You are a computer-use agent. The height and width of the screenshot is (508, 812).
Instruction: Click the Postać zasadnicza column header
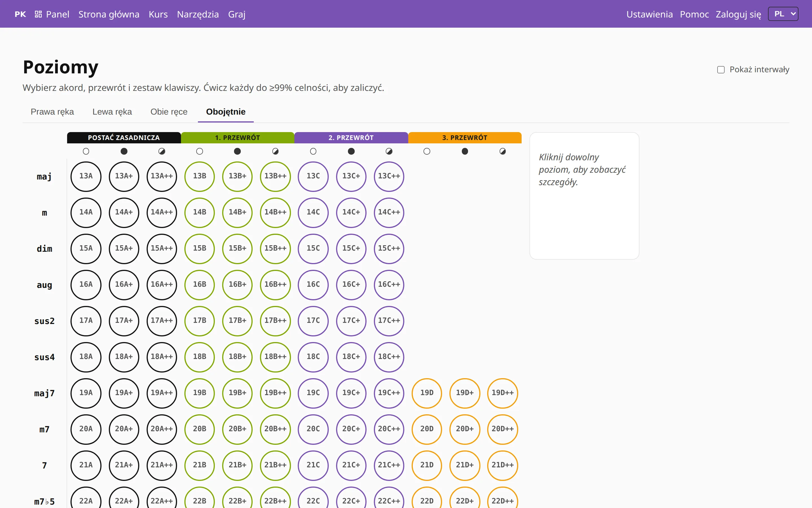pyautogui.click(x=124, y=138)
